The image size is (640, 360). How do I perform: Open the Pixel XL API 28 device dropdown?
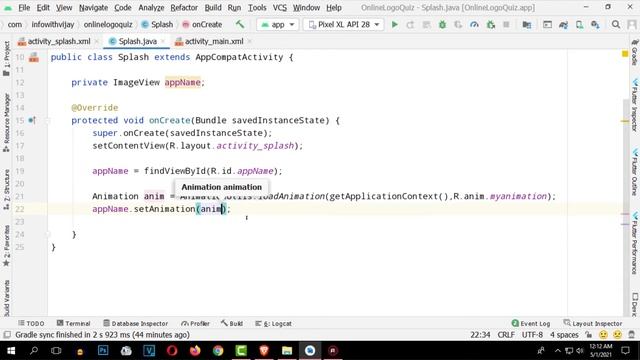pos(344,24)
